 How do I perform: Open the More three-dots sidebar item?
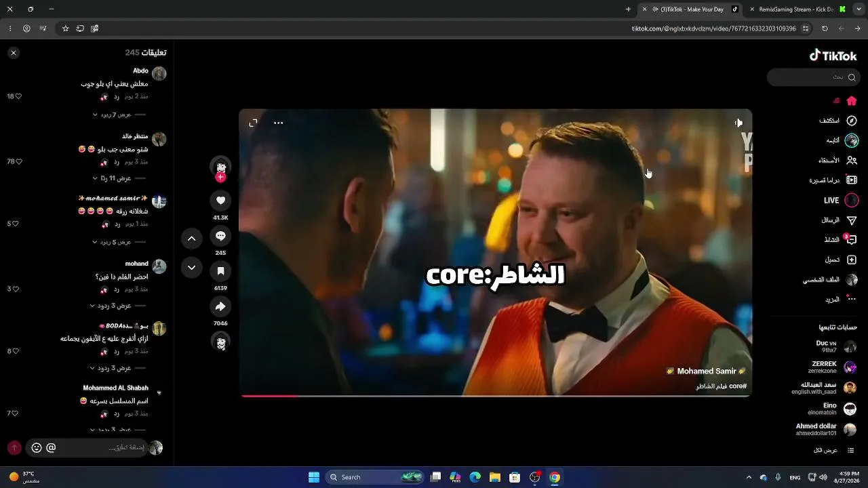coord(852,299)
